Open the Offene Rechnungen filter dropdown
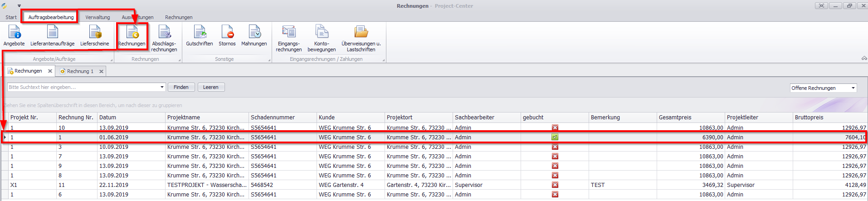Screen dimensions: 868x201 [853, 88]
